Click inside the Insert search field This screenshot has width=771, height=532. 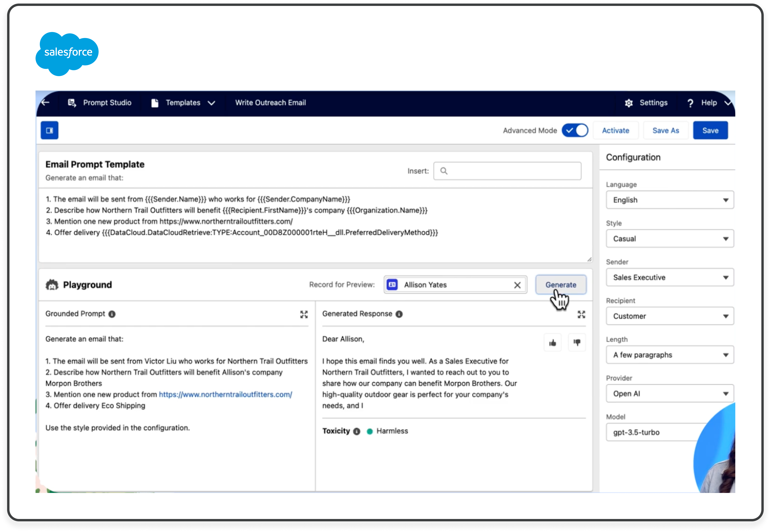click(x=507, y=171)
